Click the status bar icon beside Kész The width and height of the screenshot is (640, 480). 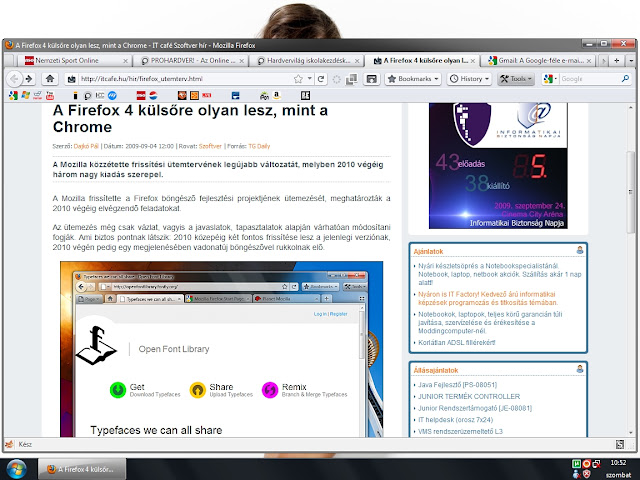tap(9, 444)
